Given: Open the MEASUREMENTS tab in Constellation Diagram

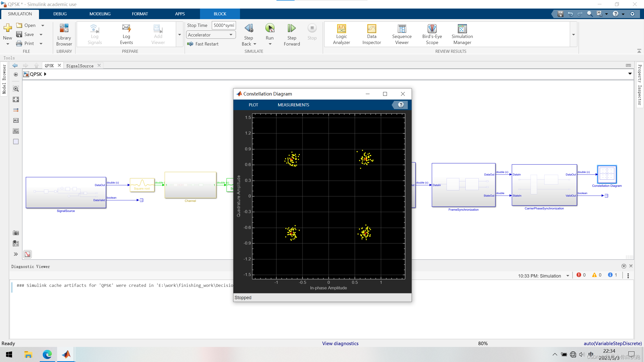Looking at the screenshot, I should [x=293, y=105].
